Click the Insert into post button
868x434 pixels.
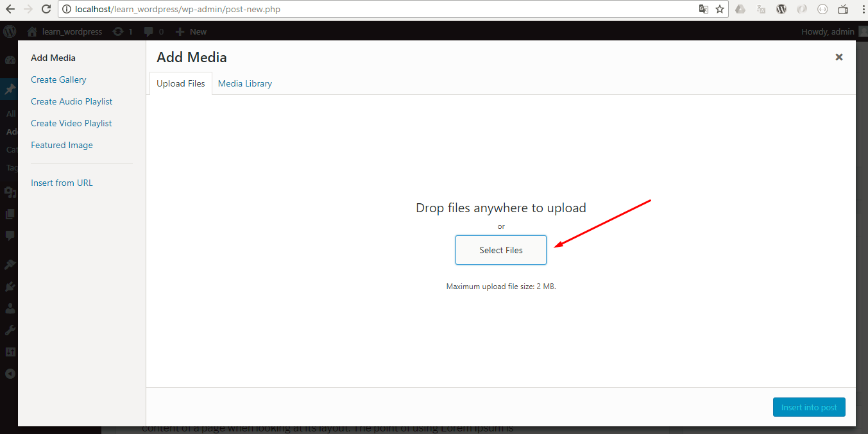809,407
